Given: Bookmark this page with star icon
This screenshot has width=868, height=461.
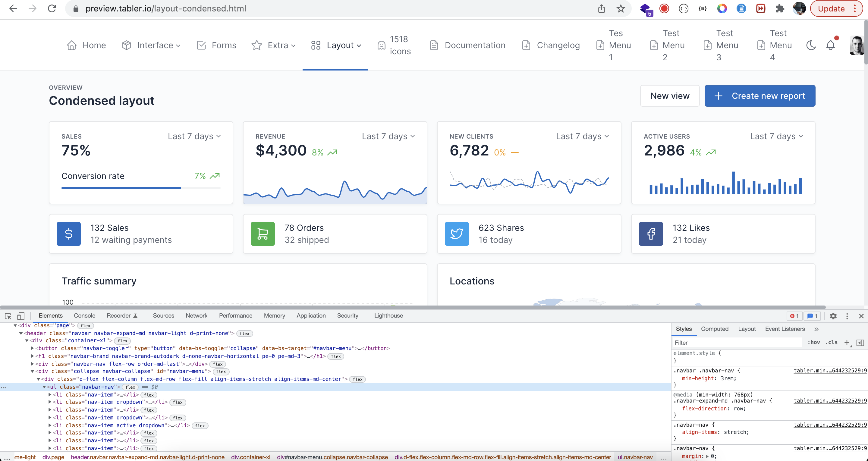Looking at the screenshot, I should tap(621, 8).
